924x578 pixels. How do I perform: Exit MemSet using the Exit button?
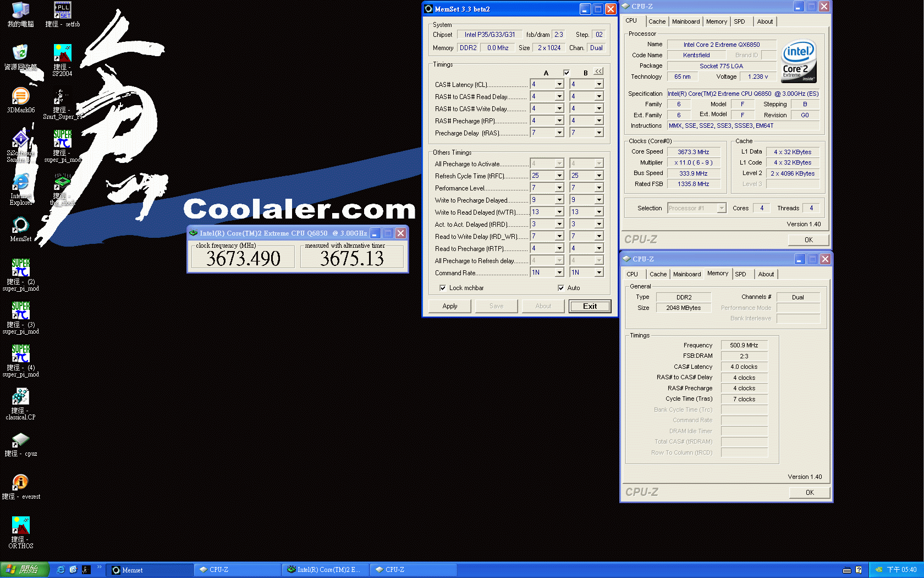589,306
